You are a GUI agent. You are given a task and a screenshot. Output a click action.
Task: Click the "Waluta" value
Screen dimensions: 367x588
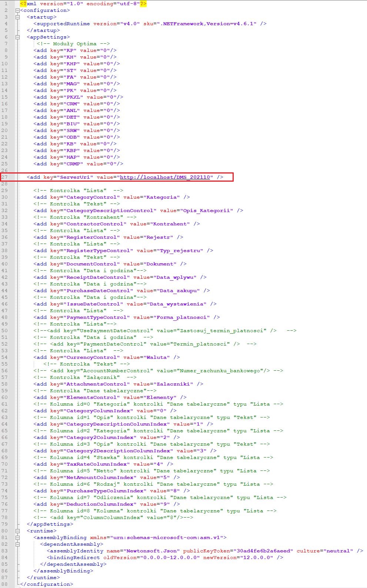(x=157, y=357)
